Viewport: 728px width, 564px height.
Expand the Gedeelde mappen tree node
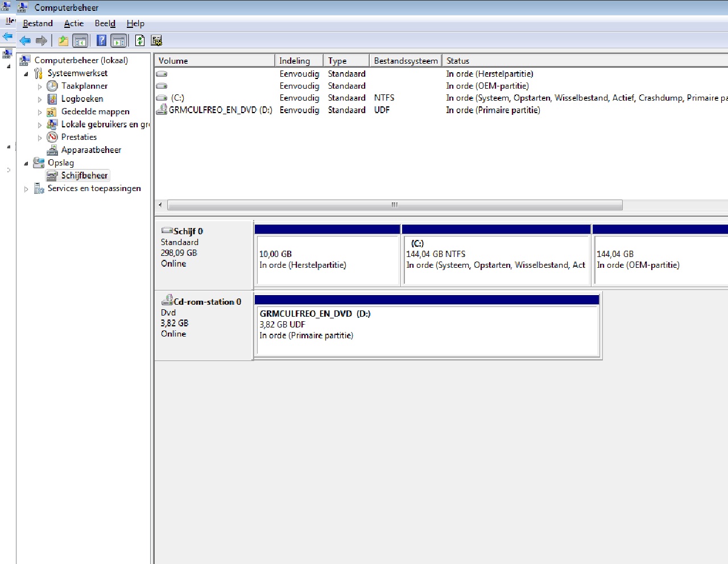(40, 112)
